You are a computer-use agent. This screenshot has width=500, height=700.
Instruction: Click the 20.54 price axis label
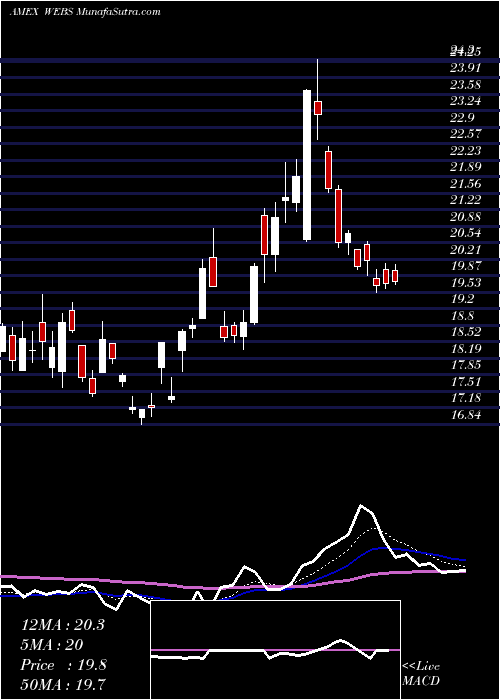tap(465, 233)
